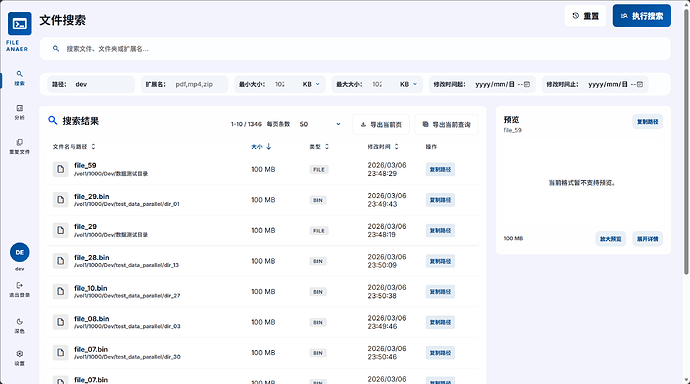The image size is (690, 384).
Task: Copy path for file_08.bin row
Action: 440,322
